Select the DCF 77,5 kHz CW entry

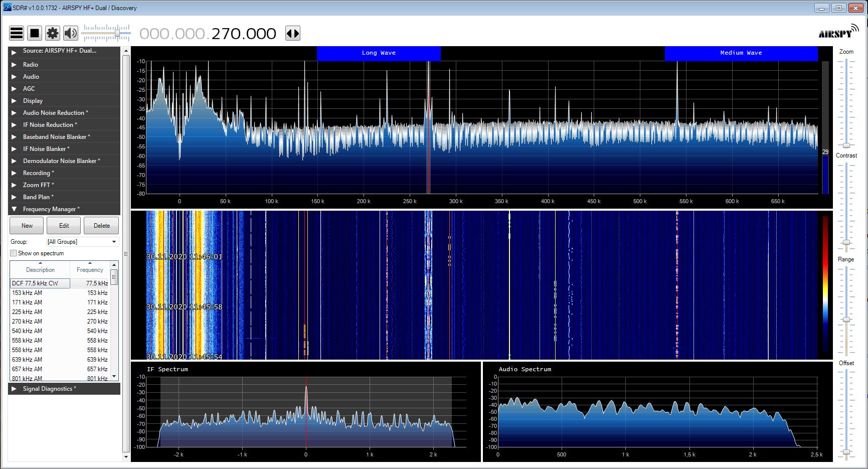[x=60, y=283]
